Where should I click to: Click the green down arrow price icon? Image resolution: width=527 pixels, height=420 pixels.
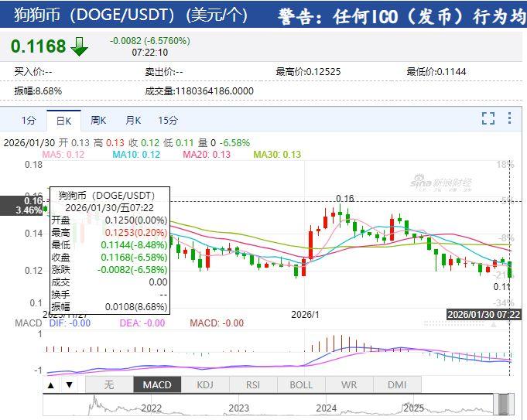pos(79,47)
